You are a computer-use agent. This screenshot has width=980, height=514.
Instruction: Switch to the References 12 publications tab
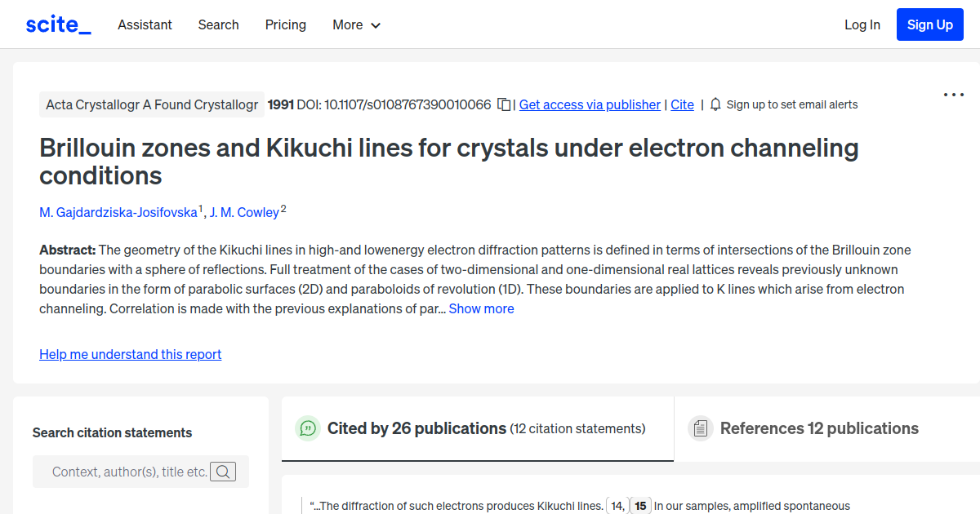818,428
